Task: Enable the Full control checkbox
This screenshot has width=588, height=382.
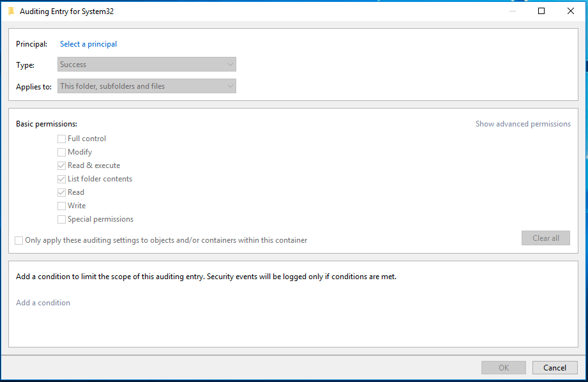Action: pos(61,139)
